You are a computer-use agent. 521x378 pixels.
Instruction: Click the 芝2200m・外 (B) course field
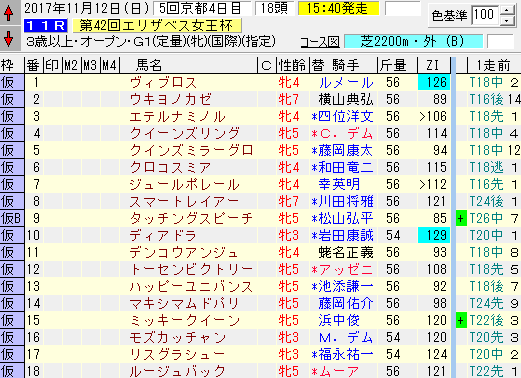click(413, 42)
